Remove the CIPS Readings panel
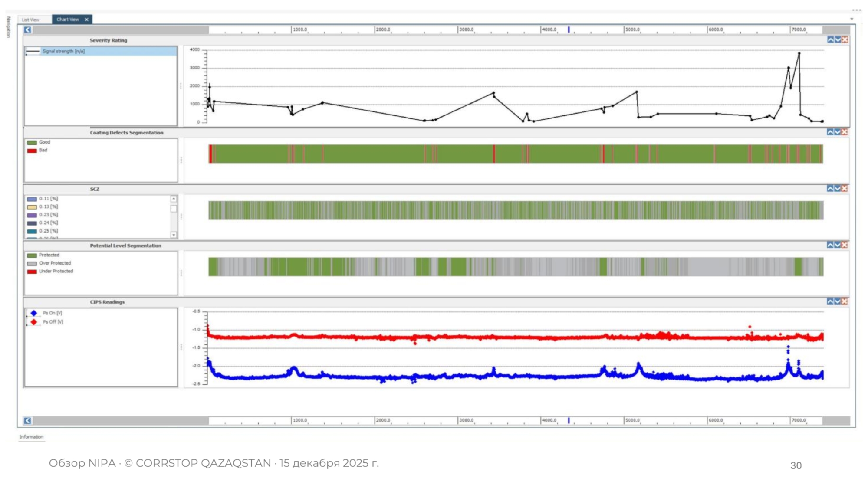Viewport: 868px width, 488px height. tap(845, 301)
